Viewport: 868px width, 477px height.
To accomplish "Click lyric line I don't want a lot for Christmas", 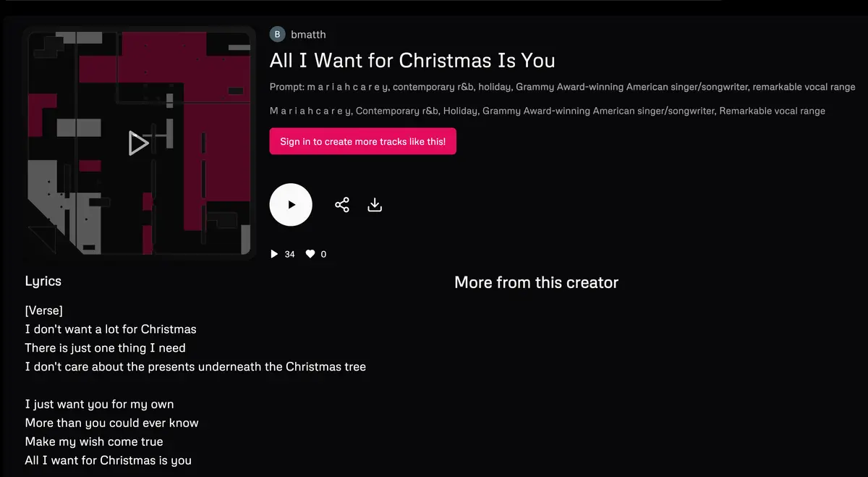I will click(x=111, y=329).
